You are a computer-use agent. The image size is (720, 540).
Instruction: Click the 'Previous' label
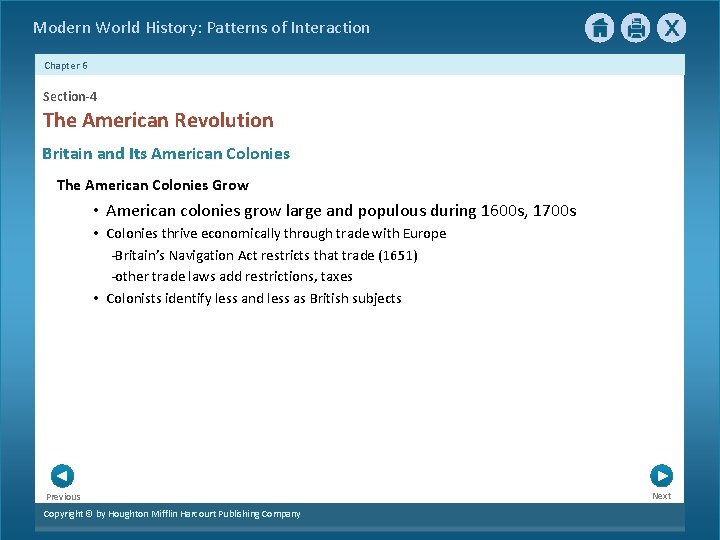(x=63, y=497)
